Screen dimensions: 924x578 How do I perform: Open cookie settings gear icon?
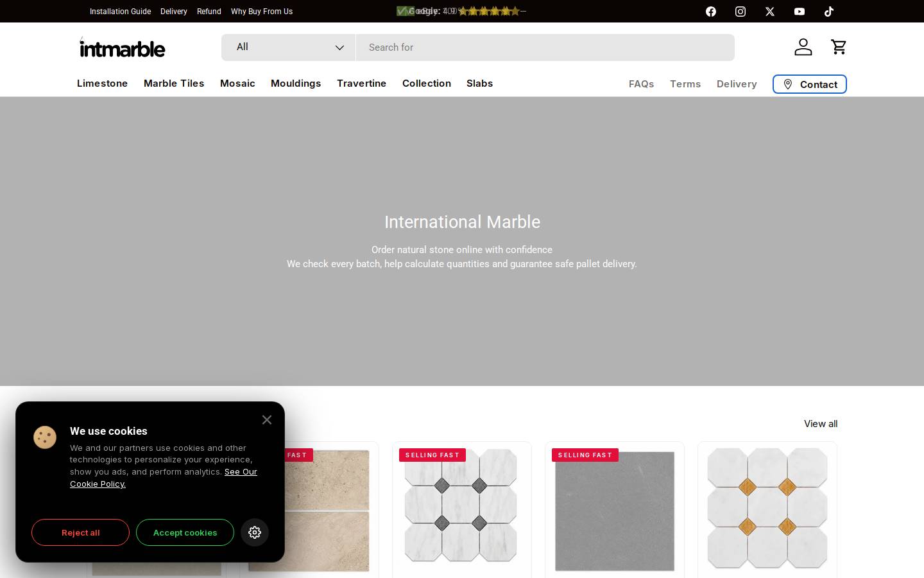tap(255, 532)
